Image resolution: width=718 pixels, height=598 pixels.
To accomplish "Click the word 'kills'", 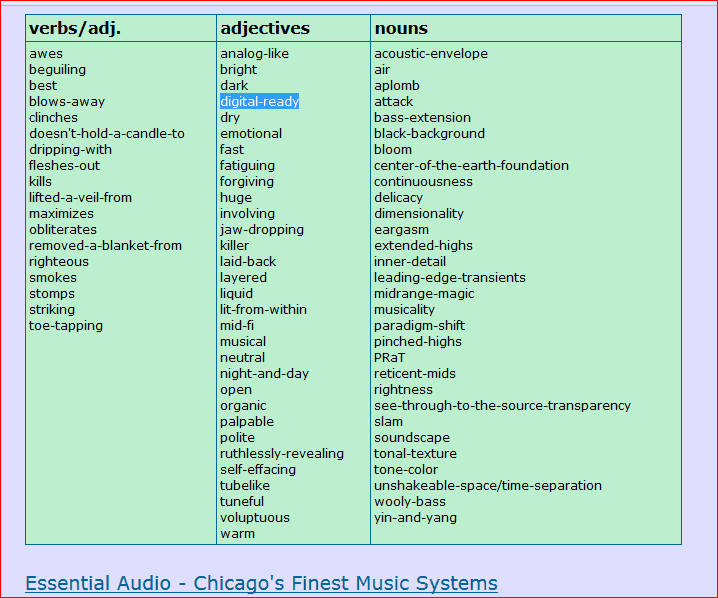I will coord(40,182).
